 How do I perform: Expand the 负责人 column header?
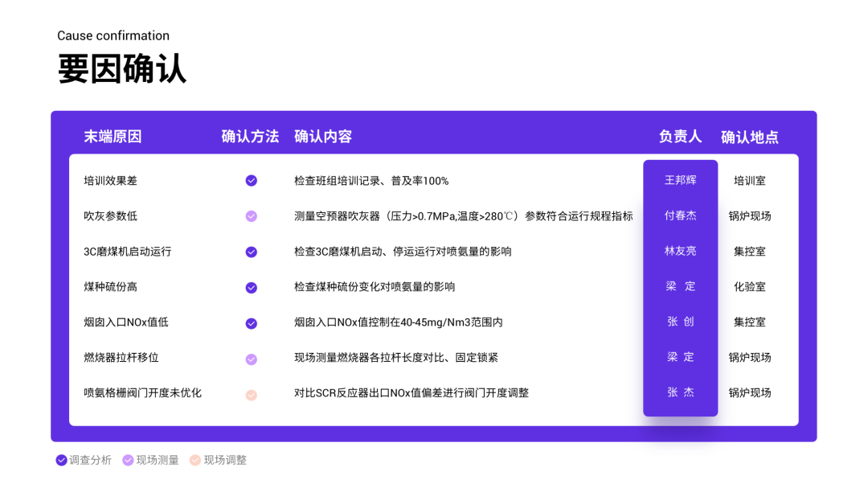click(679, 137)
